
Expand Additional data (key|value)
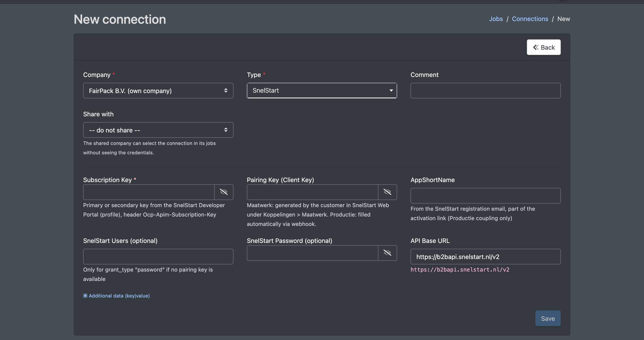[x=119, y=296]
